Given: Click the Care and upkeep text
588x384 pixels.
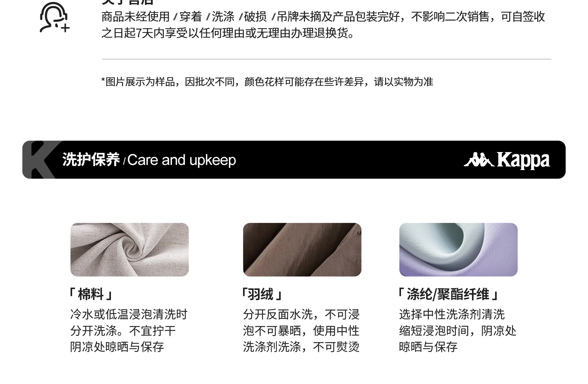Looking at the screenshot, I should click(181, 160).
